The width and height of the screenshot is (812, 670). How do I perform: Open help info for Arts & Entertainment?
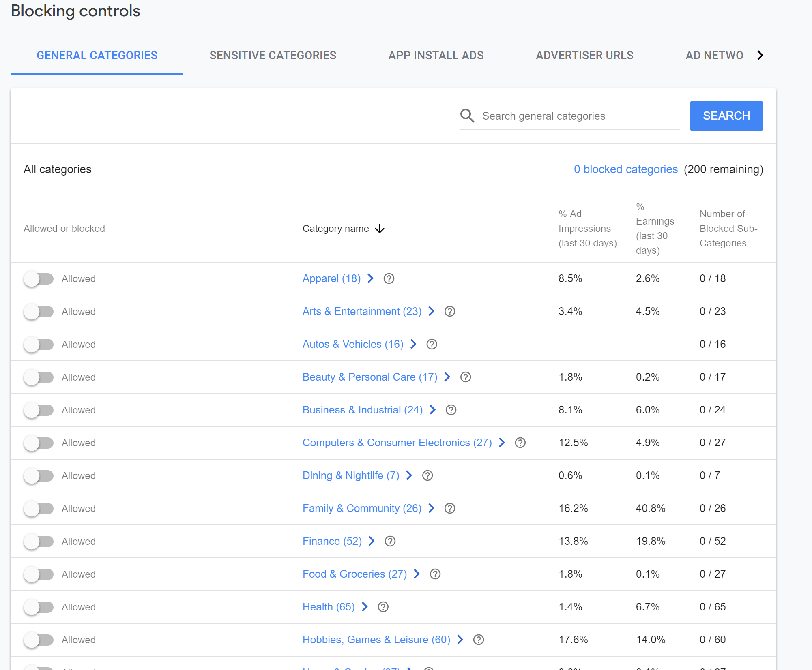tap(449, 311)
